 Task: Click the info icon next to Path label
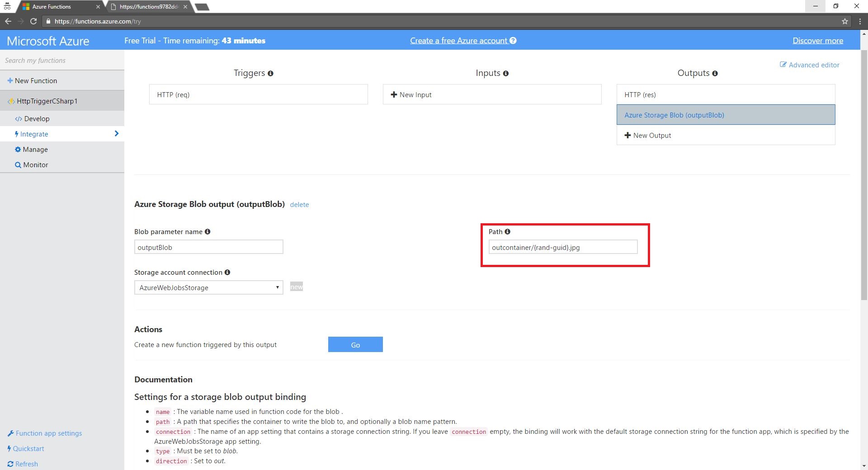click(x=507, y=232)
